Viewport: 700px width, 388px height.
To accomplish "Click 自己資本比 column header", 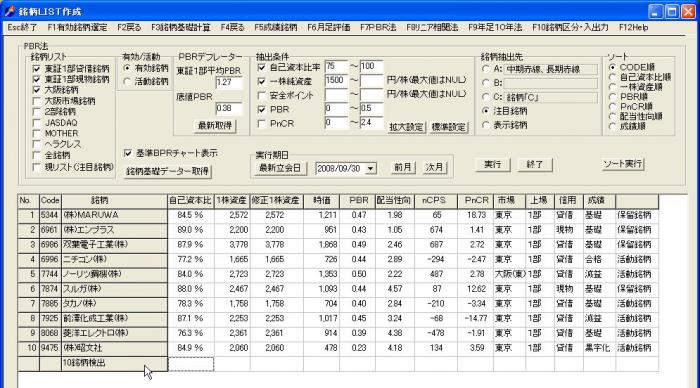I will click(190, 201).
